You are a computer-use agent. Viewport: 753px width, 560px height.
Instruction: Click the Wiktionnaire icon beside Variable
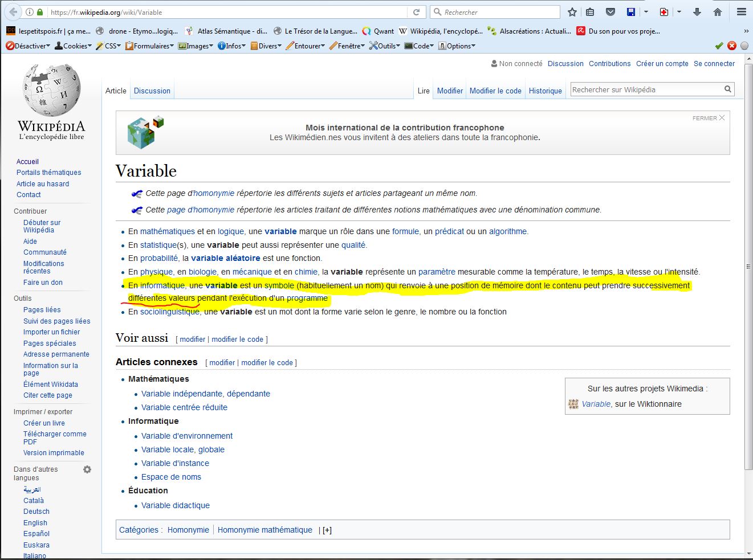573,404
